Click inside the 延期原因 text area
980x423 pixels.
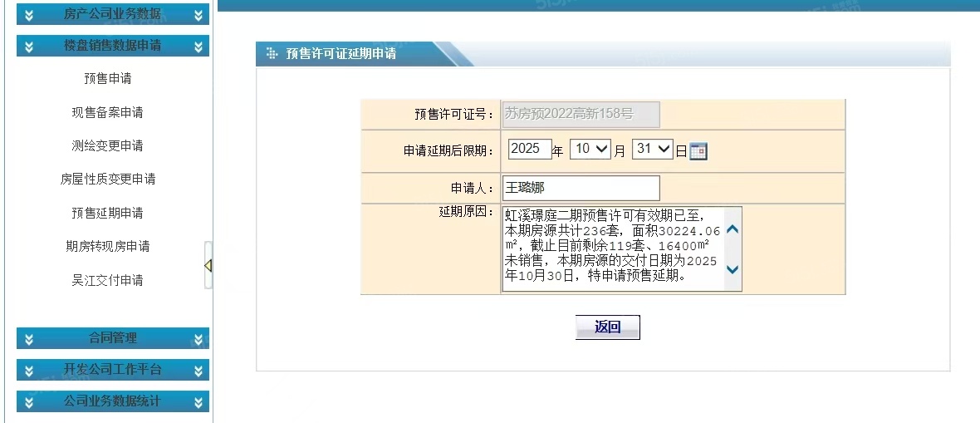point(622,249)
